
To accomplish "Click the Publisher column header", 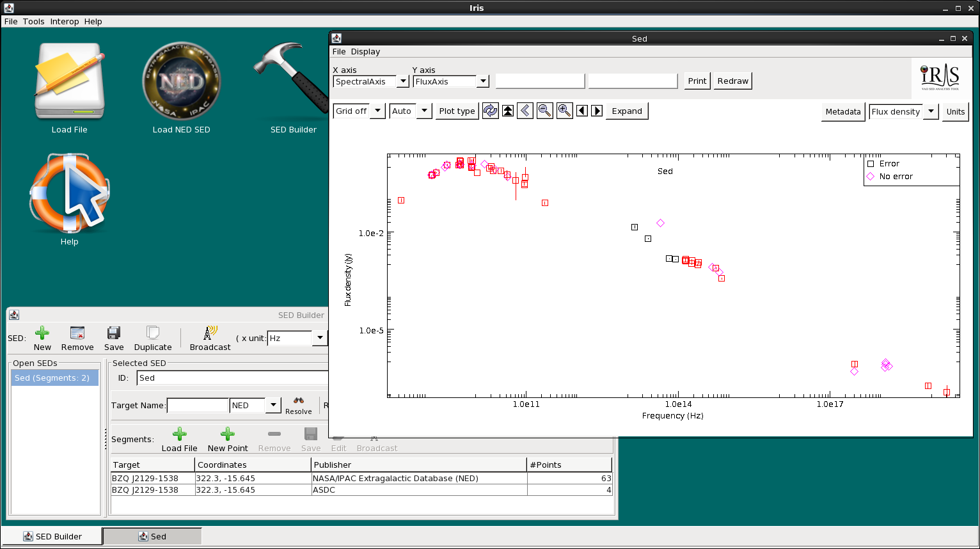I will 420,465.
